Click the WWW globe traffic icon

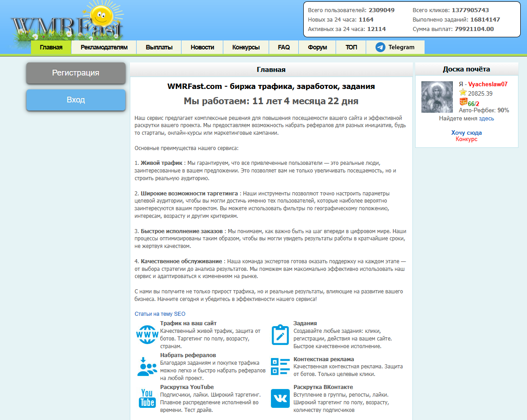coord(147,334)
